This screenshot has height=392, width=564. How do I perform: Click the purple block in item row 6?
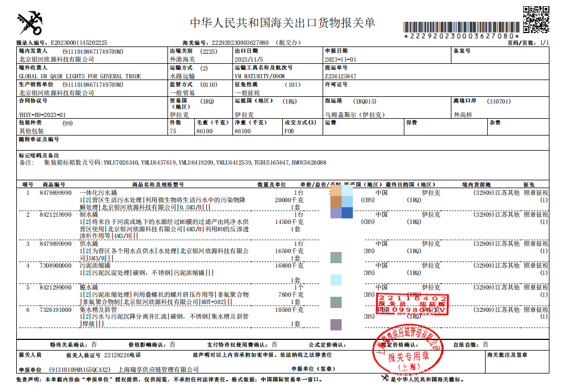click(336, 324)
